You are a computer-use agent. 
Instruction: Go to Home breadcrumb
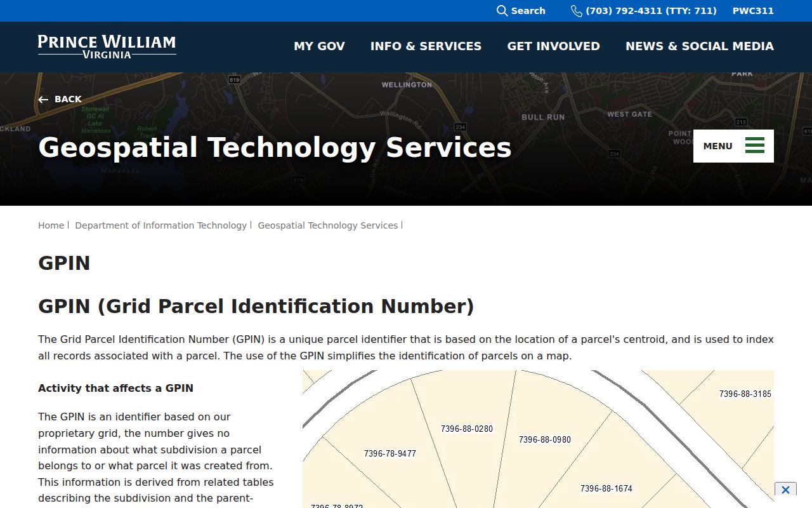(51, 225)
